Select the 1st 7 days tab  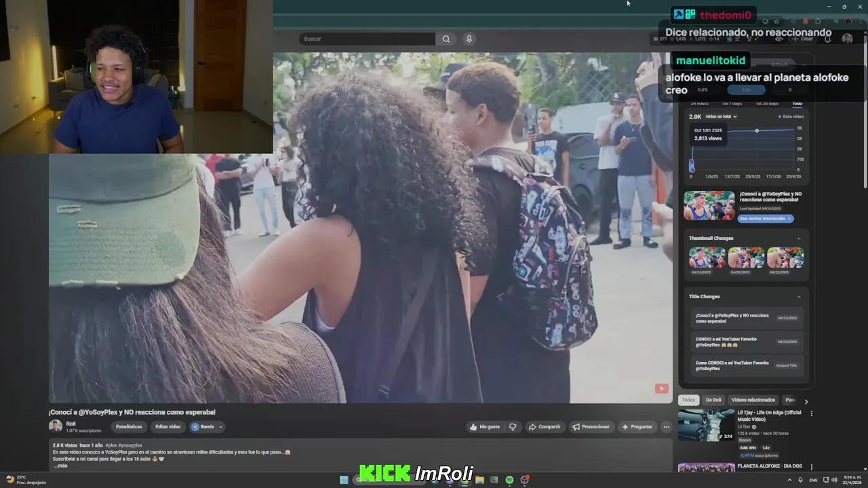point(732,104)
